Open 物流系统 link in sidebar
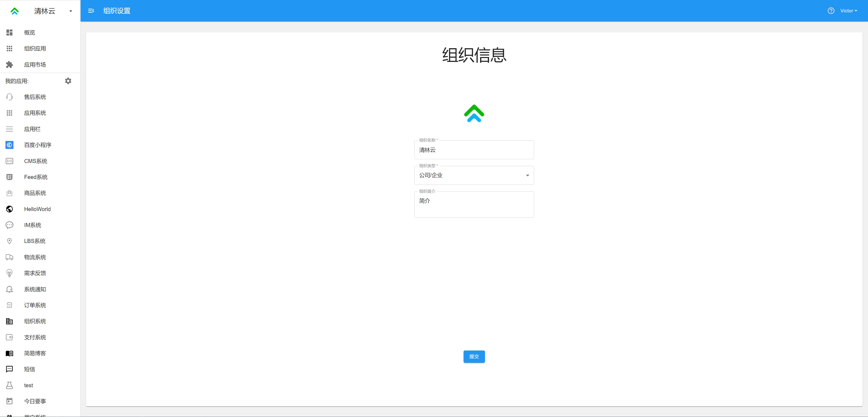Screen dimensions: 868x417 point(40,257)
